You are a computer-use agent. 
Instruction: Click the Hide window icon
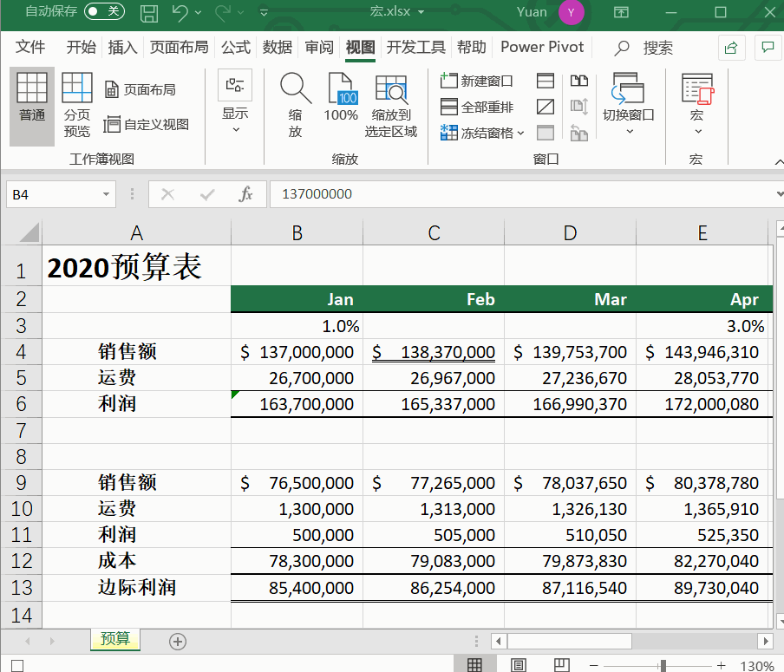pyautogui.click(x=545, y=107)
